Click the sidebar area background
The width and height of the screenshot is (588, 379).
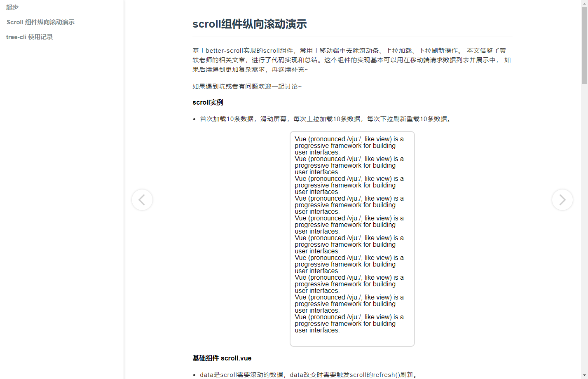(x=62, y=165)
